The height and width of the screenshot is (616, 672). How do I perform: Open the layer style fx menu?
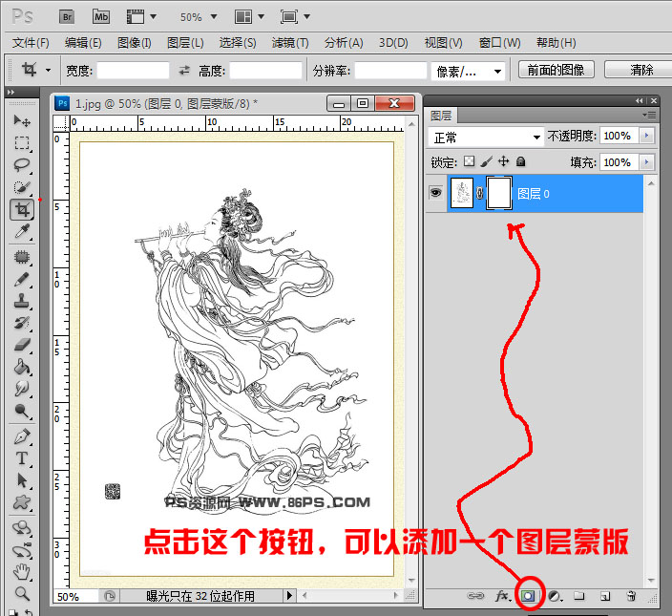coord(503,596)
